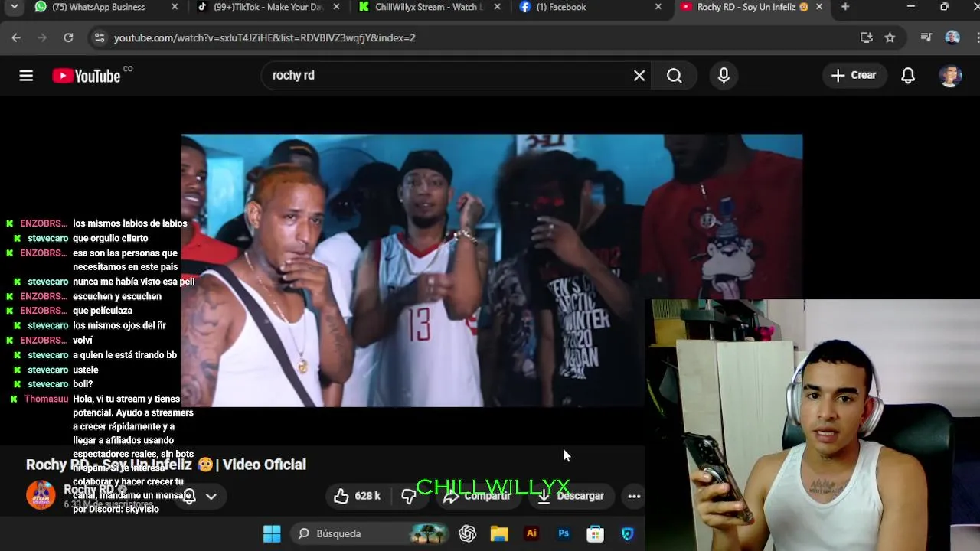Open the shield security app in taskbar
The height and width of the screenshot is (551, 980).
coord(627,533)
